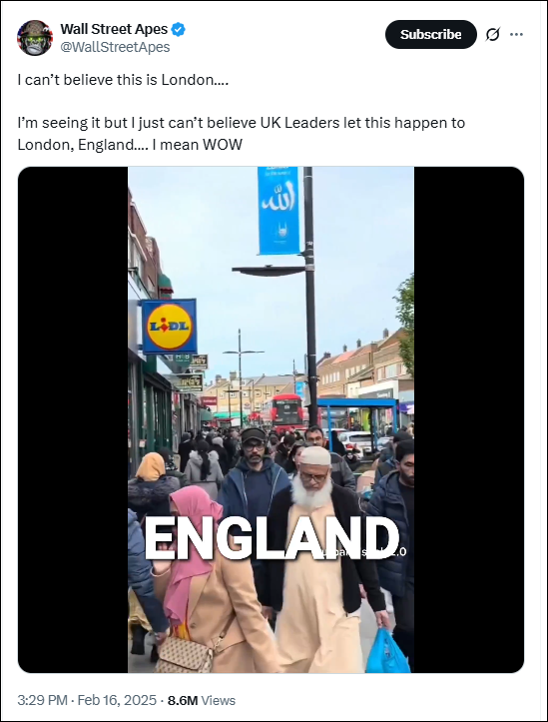548x722 pixels.
Task: Click the ENGLAND caption on the video
Action: (x=272, y=538)
